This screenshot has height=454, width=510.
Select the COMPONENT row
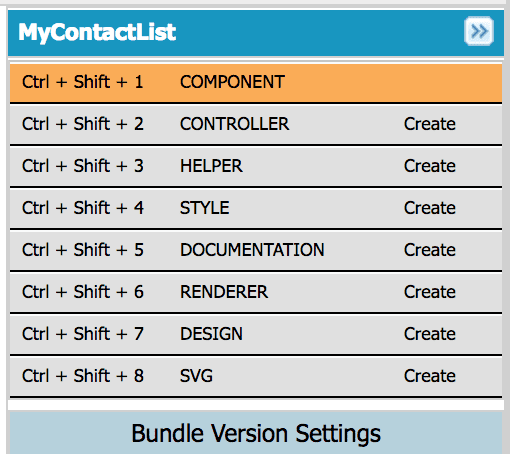256,82
